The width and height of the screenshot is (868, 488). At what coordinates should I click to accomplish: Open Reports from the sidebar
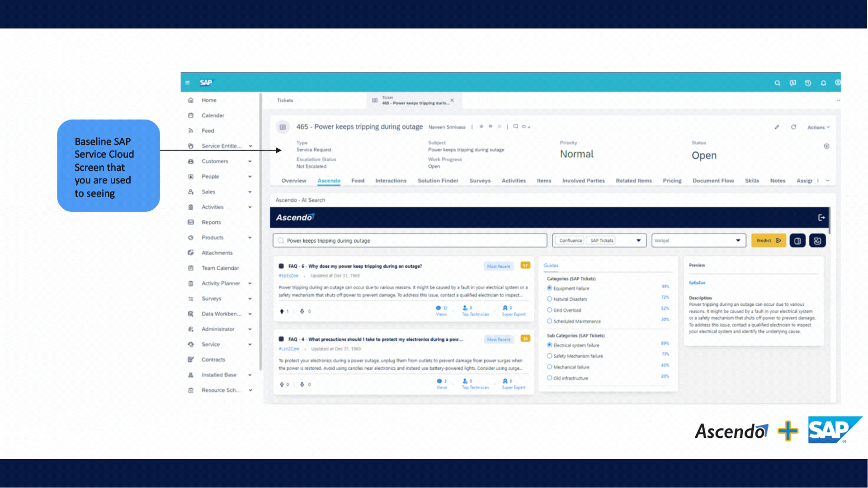click(x=211, y=222)
